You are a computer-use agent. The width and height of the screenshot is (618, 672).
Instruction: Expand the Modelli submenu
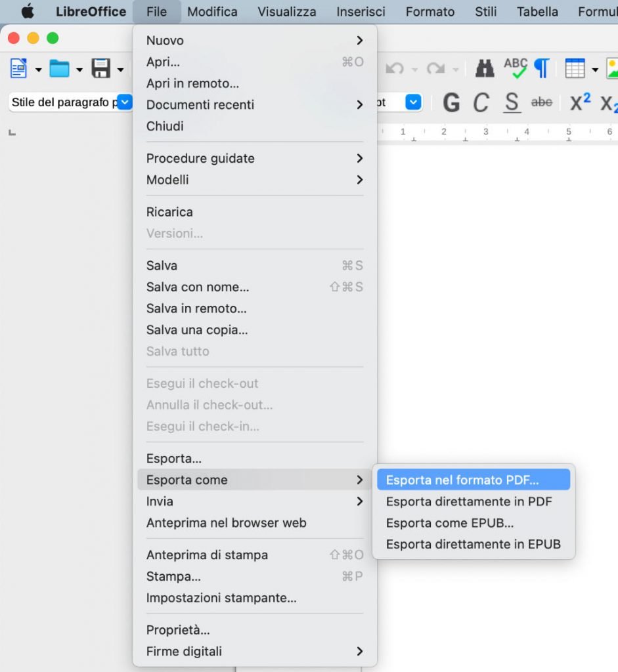255,180
